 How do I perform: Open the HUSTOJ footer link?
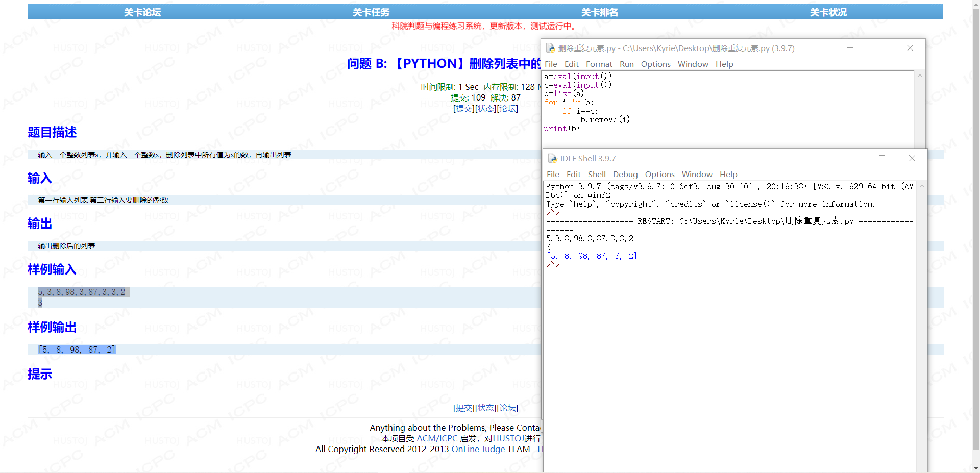point(508,438)
